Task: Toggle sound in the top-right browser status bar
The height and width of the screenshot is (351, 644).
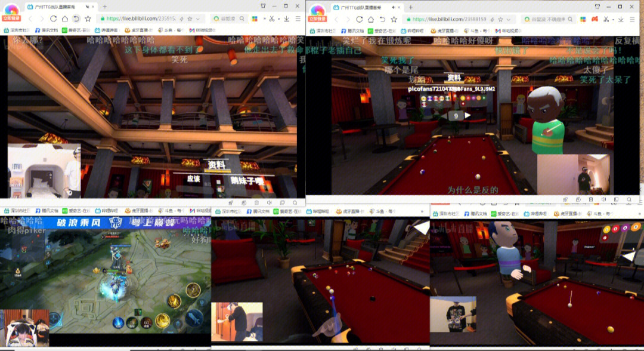Action: click(603, 199)
